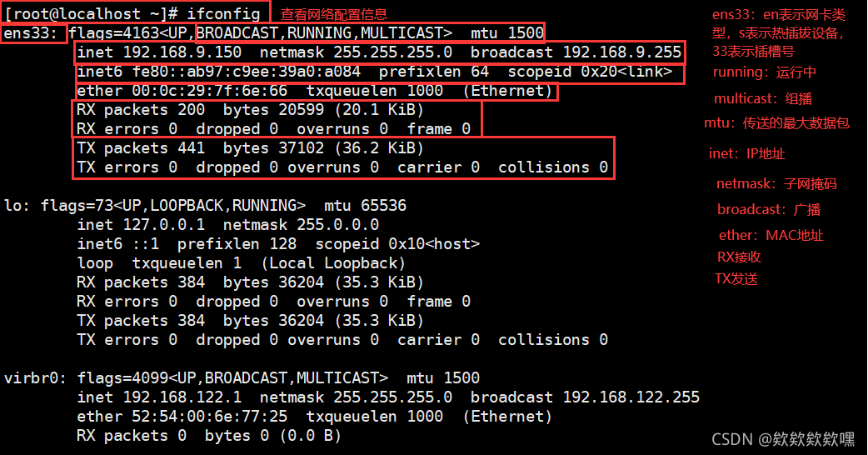Click RX packets 384 in the lo block
Viewport: 868px width, 455px height.
tap(141, 282)
